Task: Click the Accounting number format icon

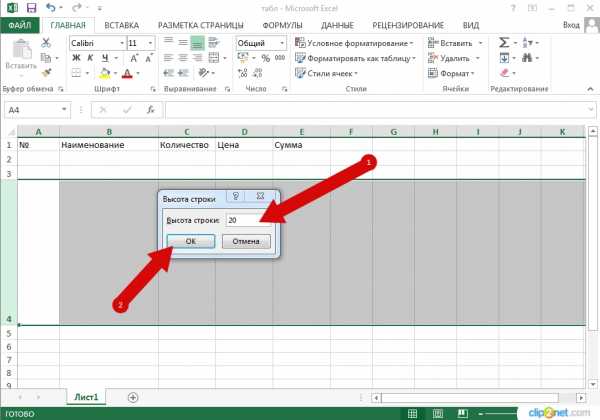Action: [x=243, y=58]
